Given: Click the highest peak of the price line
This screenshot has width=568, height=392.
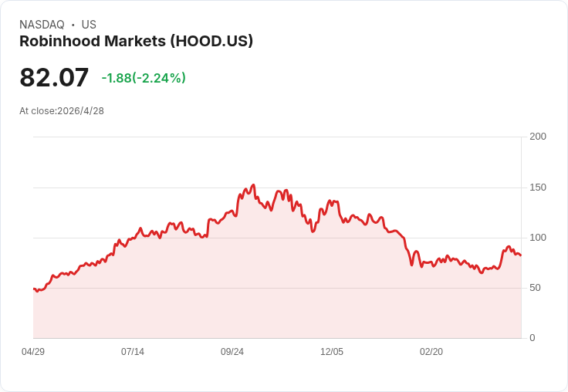Looking at the screenshot, I should click(x=253, y=185).
